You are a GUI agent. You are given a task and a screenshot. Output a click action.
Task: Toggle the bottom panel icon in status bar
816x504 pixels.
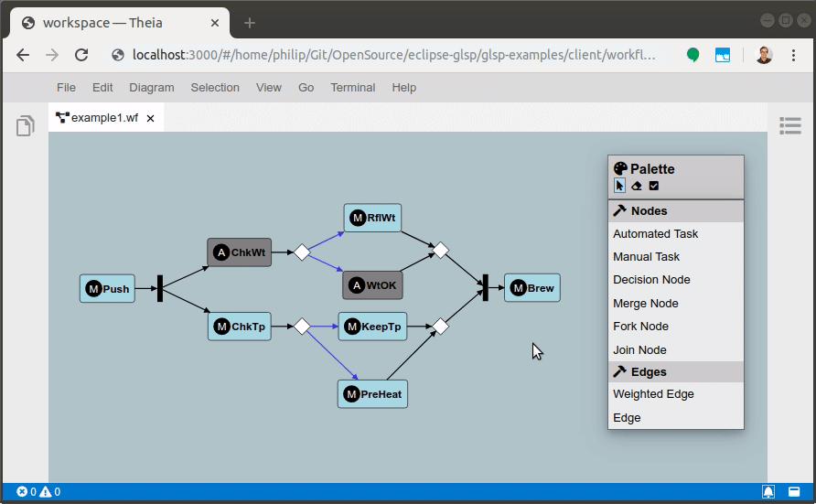pos(794,492)
